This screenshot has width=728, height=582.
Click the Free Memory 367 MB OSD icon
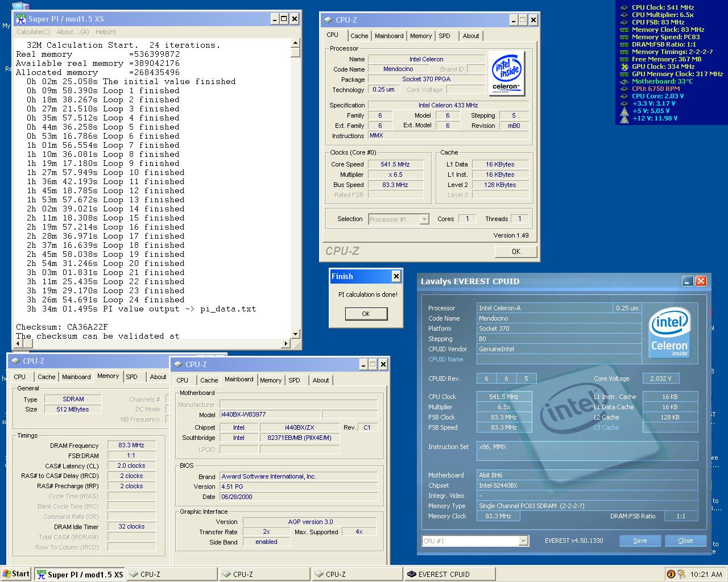624,59
